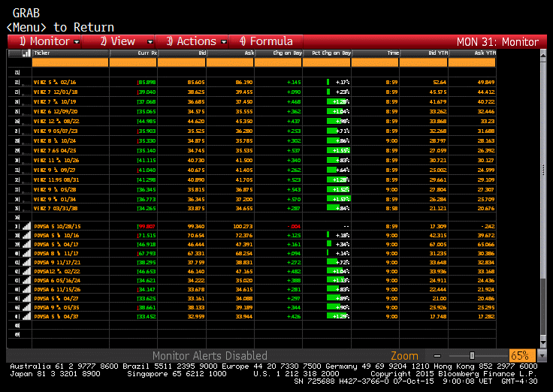Image resolution: width=553 pixels, height=392 pixels.
Task: Select the 'VENZ 9 05/07/23' ticker
Action: click(x=56, y=131)
